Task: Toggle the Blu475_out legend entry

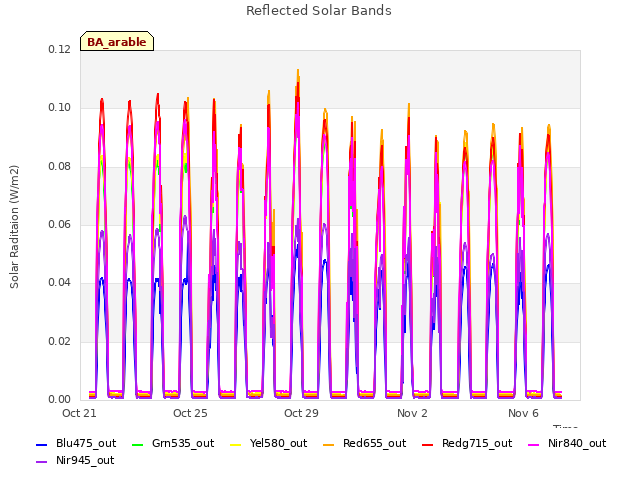Action: pos(76,443)
